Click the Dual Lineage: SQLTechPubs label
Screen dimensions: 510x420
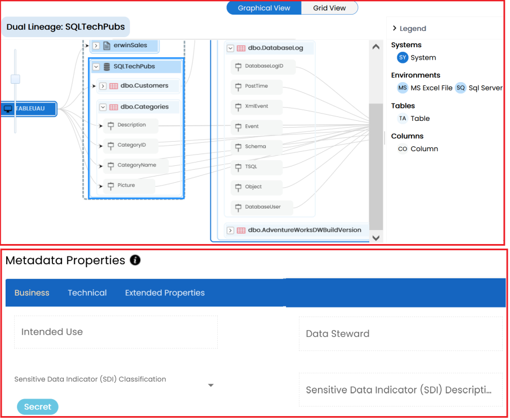point(66,27)
